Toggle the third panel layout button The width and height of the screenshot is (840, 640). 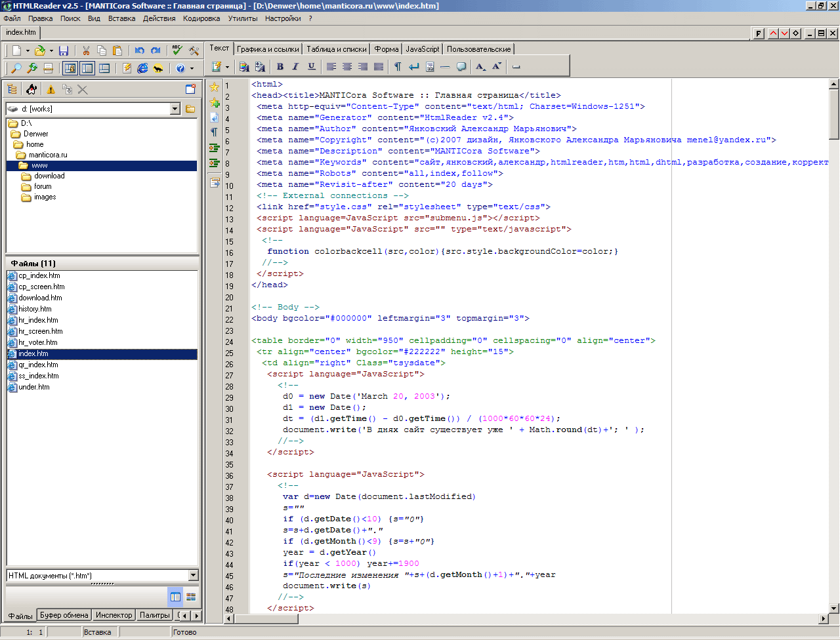coord(104,68)
